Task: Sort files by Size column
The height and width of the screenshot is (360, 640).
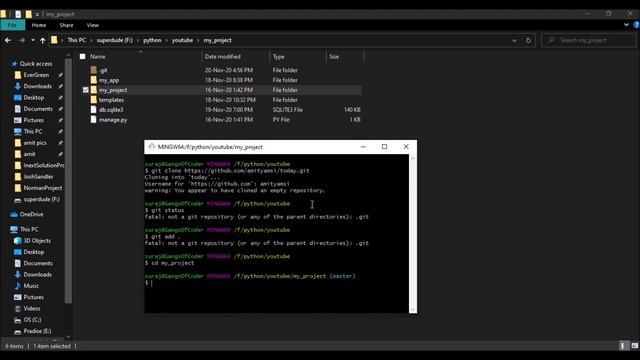Action: (x=334, y=57)
